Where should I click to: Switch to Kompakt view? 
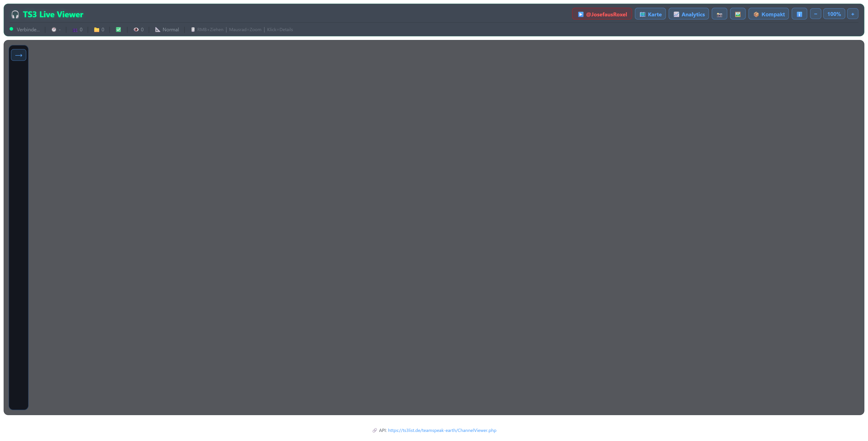point(769,14)
